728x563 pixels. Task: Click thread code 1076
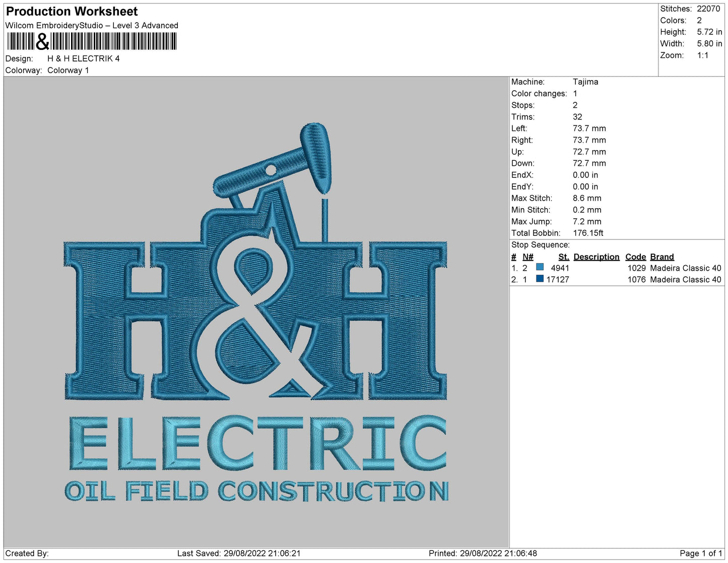coord(636,279)
